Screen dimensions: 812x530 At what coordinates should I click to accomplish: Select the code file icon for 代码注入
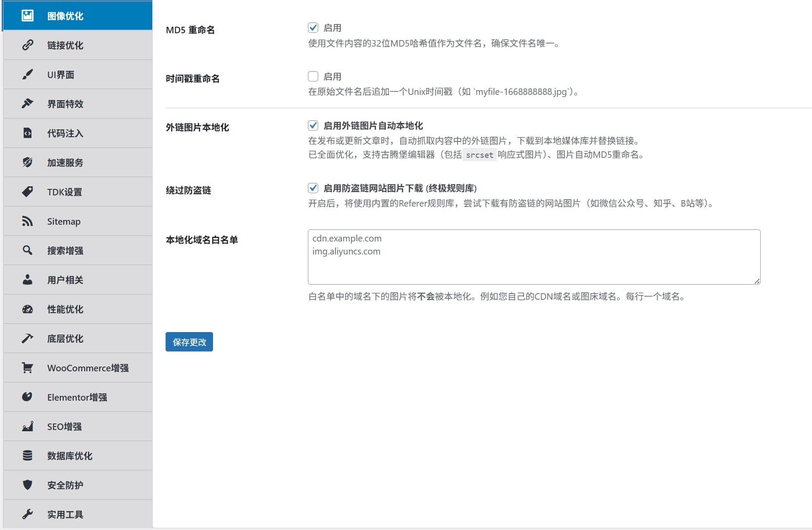pos(28,133)
